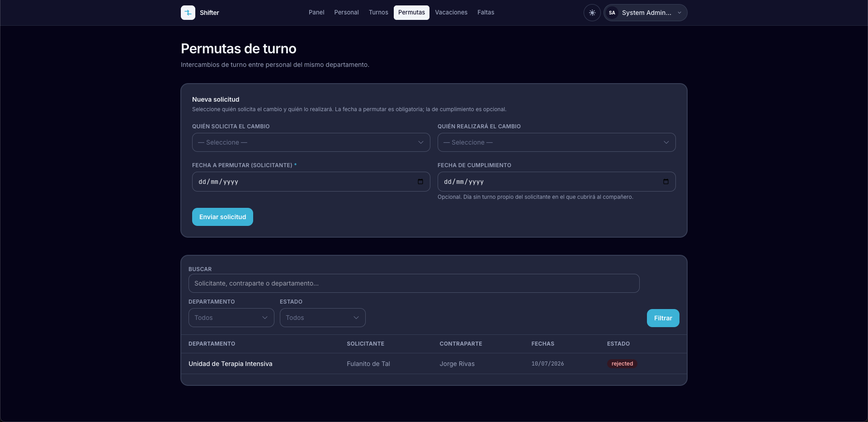Open the Quién realizará el cambio dropdown
The width and height of the screenshot is (868, 422).
[557, 142]
